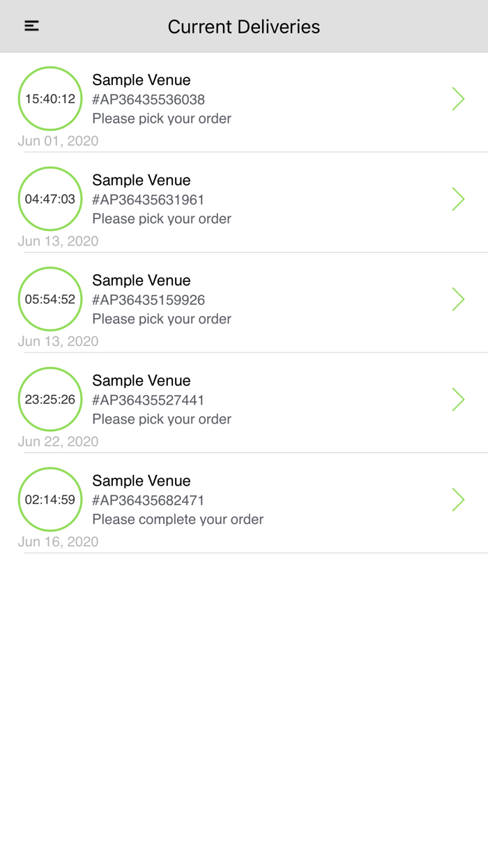Image resolution: width=488 pixels, height=868 pixels.
Task: Click the Jun 22, 2020 delivery date
Action: [x=58, y=442]
